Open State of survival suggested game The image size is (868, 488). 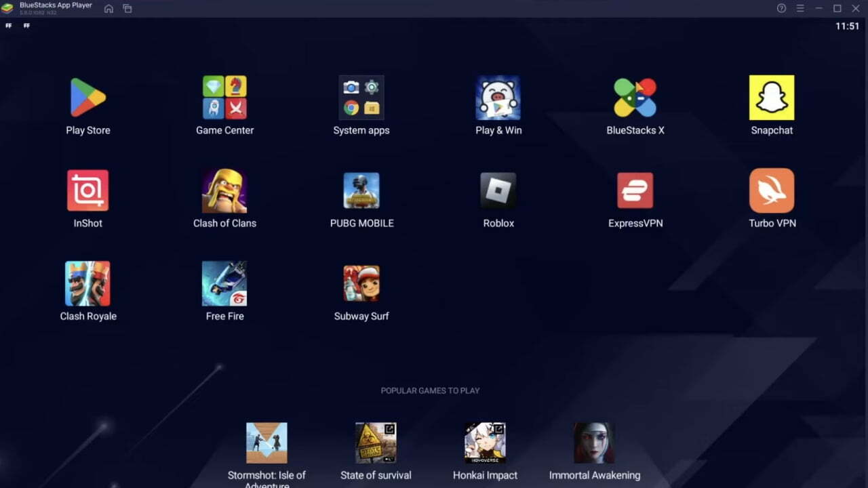click(x=376, y=443)
